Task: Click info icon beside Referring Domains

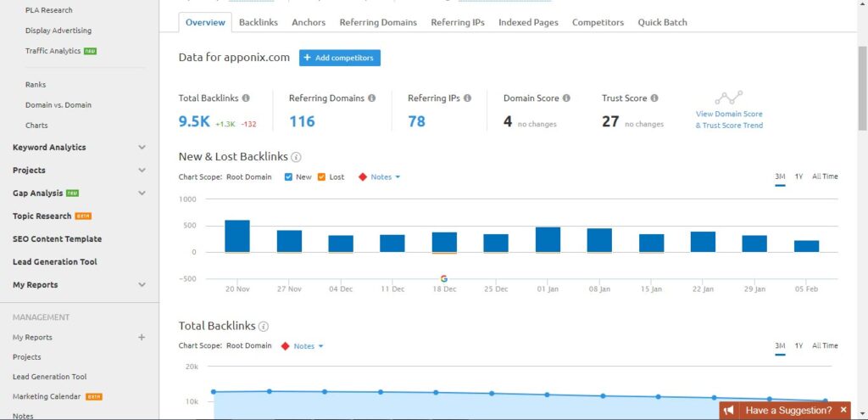Action: click(x=371, y=98)
